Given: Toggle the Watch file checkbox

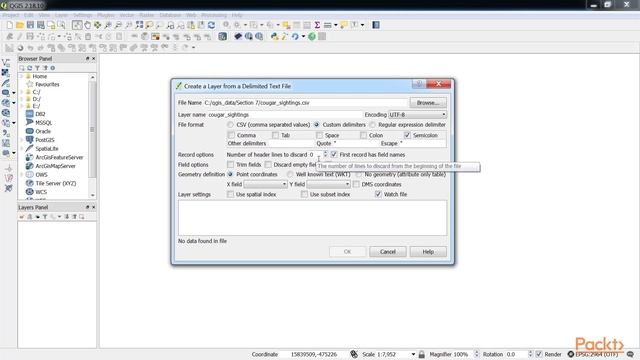Looking at the screenshot, I should (x=378, y=194).
